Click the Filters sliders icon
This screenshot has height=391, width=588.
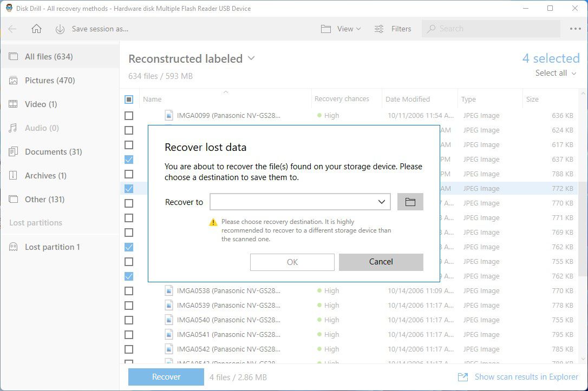pyautogui.click(x=379, y=29)
